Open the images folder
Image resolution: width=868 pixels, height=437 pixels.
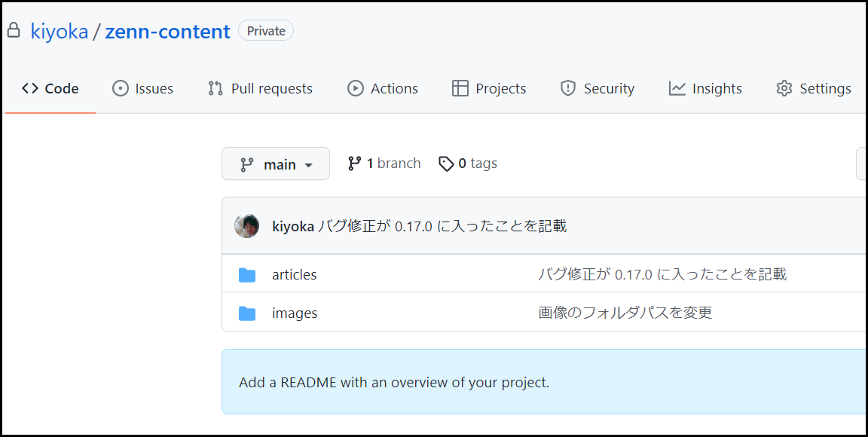(x=295, y=313)
